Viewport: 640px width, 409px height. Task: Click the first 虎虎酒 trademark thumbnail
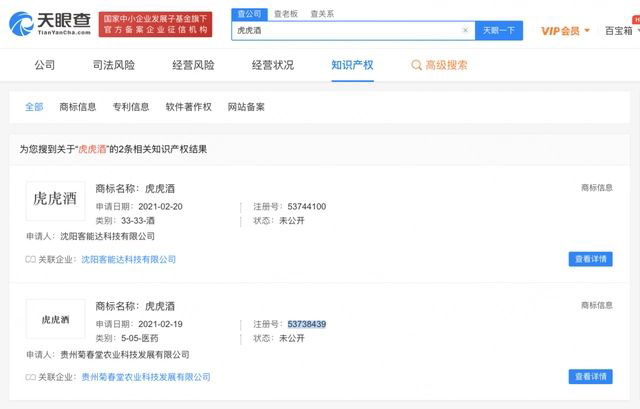pos(55,200)
